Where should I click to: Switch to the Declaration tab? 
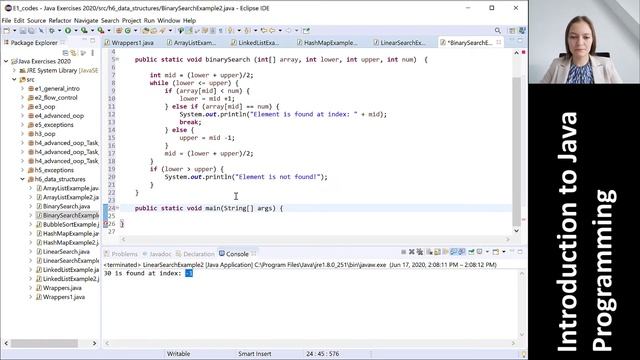click(x=196, y=254)
